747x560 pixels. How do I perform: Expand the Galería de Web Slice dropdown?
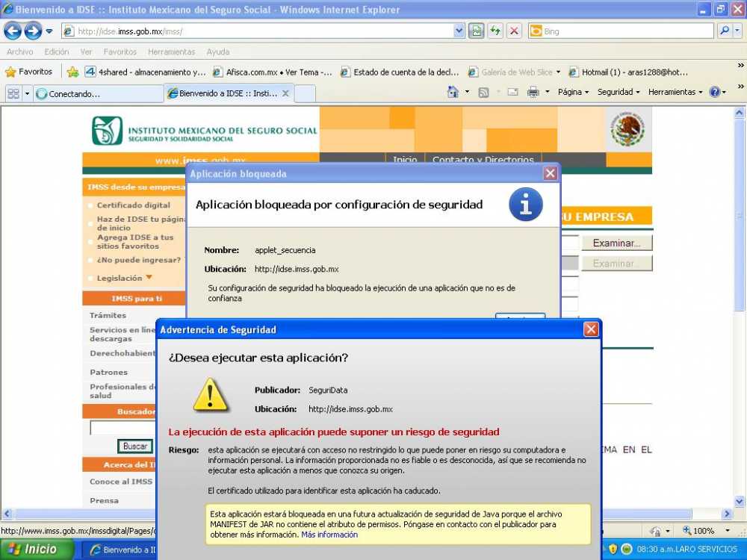(558, 72)
